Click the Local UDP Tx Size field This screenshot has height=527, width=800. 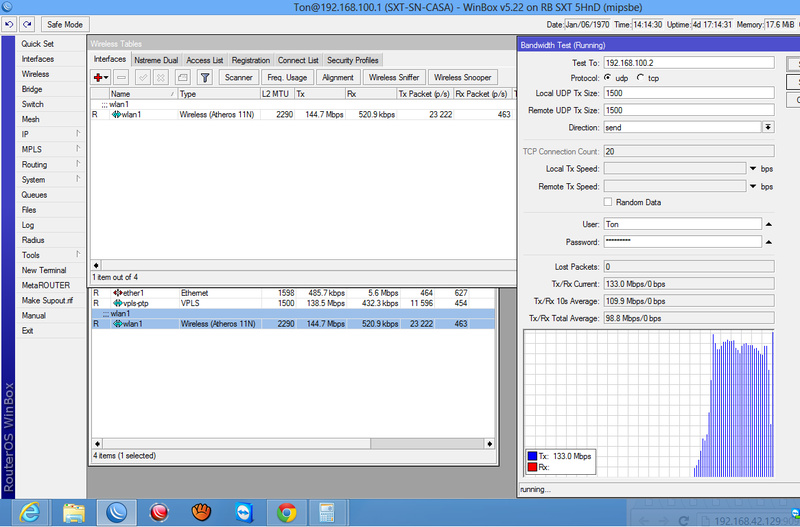click(x=689, y=93)
